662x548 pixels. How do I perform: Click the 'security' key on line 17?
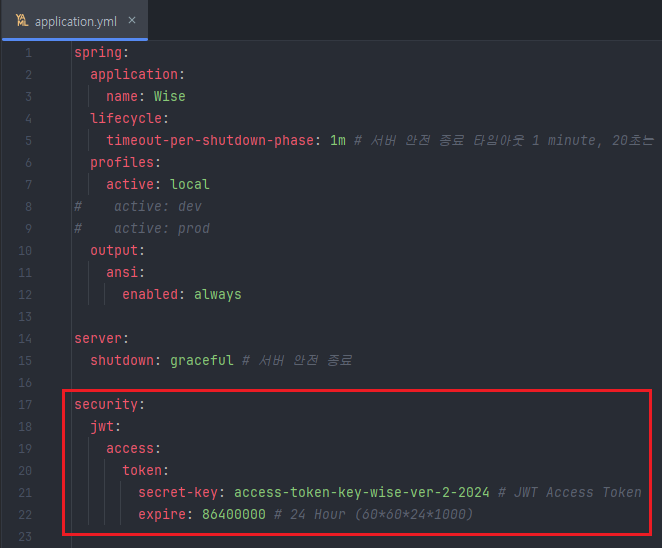click(106, 404)
